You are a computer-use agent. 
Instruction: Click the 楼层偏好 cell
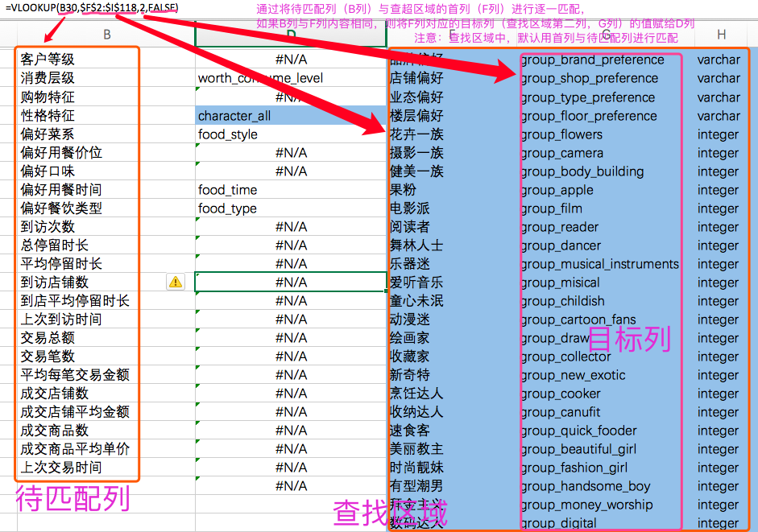(x=453, y=115)
